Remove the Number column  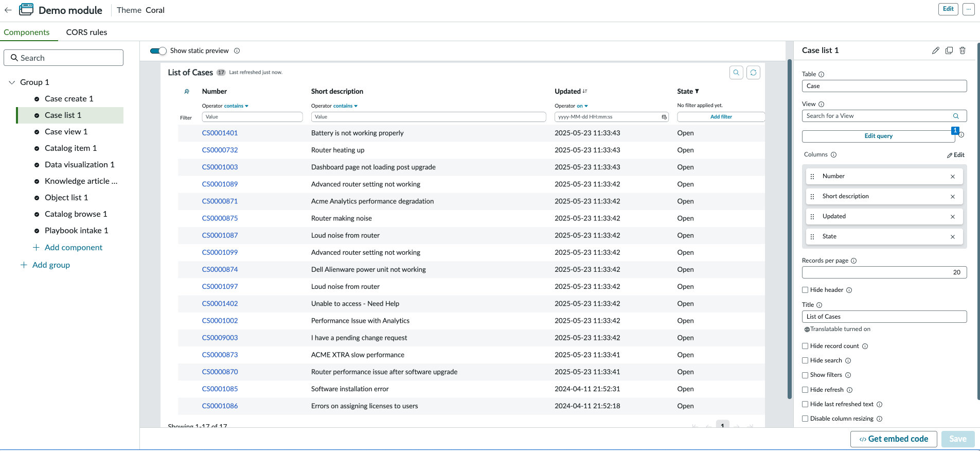[953, 177]
